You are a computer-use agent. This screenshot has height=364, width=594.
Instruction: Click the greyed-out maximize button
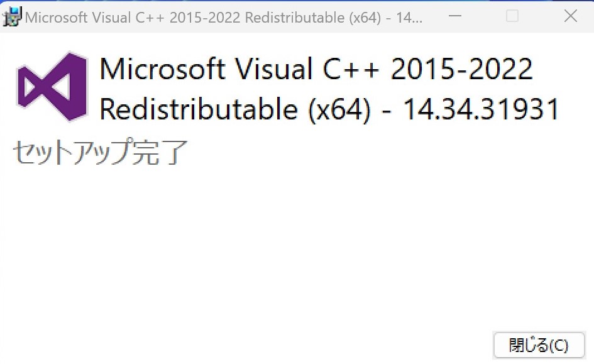tap(512, 16)
